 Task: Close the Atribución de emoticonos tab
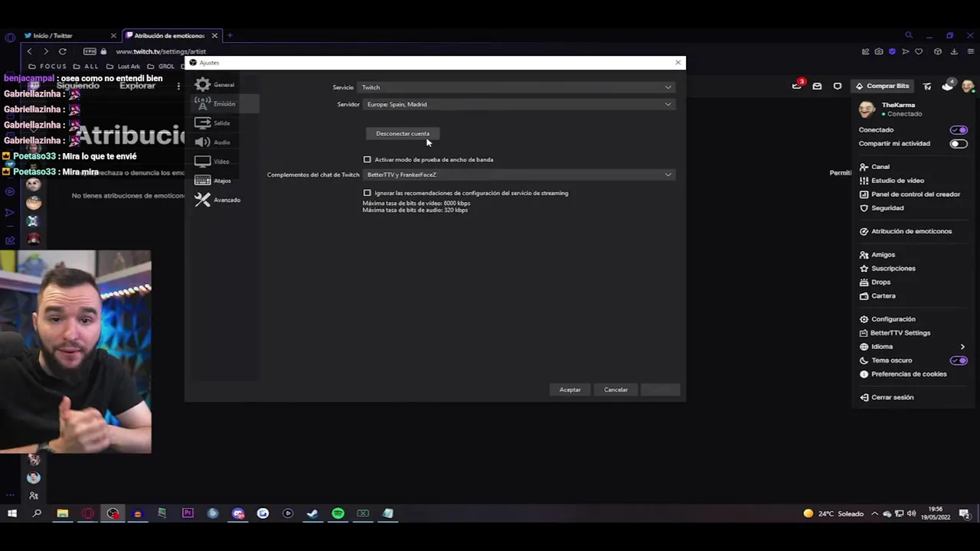pos(214,36)
